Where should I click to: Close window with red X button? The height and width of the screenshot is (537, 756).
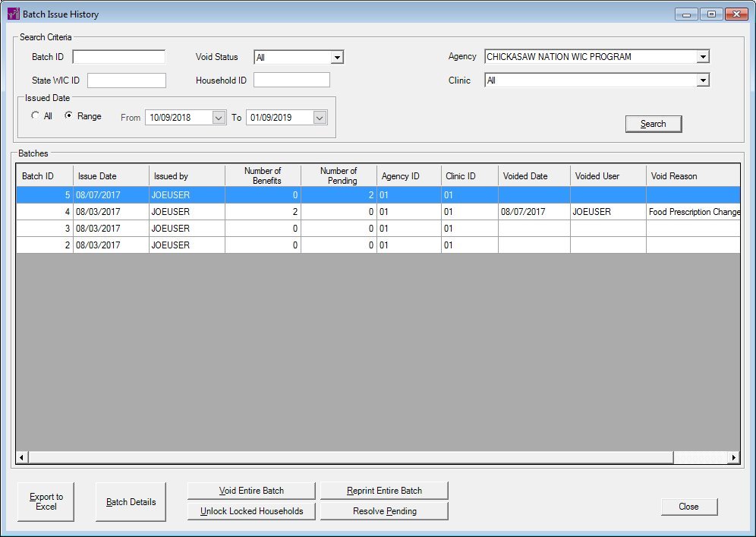[x=736, y=14]
